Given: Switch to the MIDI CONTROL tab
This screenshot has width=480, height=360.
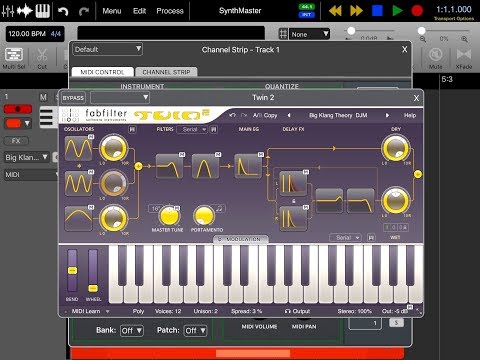Looking at the screenshot, I should click(102, 72).
